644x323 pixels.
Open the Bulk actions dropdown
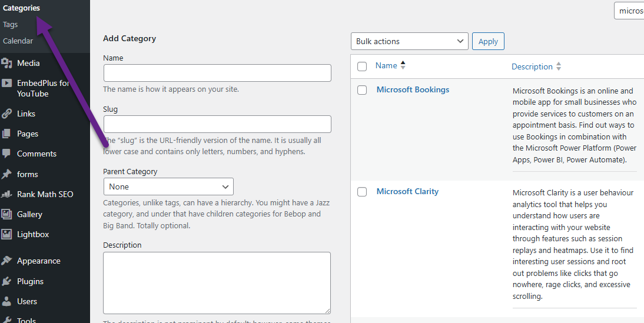click(409, 41)
